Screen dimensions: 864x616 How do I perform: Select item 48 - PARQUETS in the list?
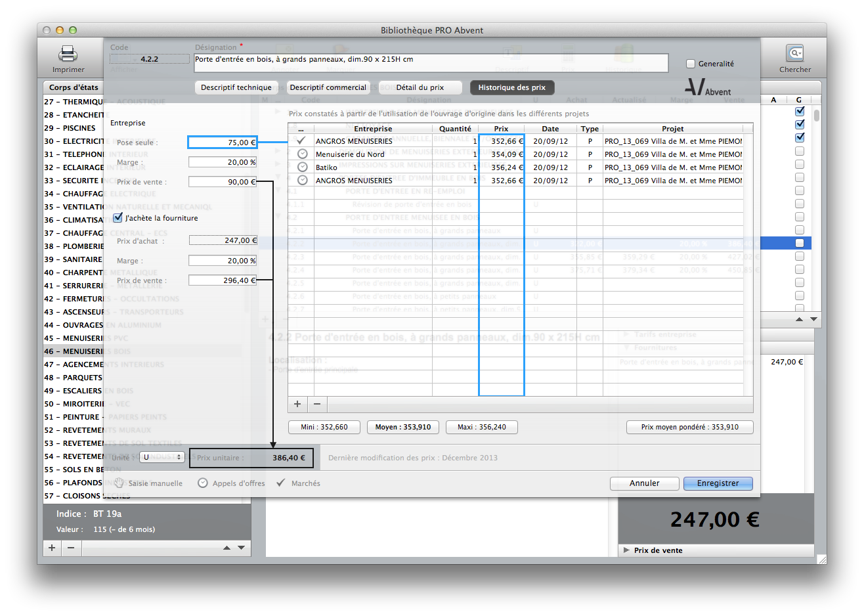[x=74, y=378]
